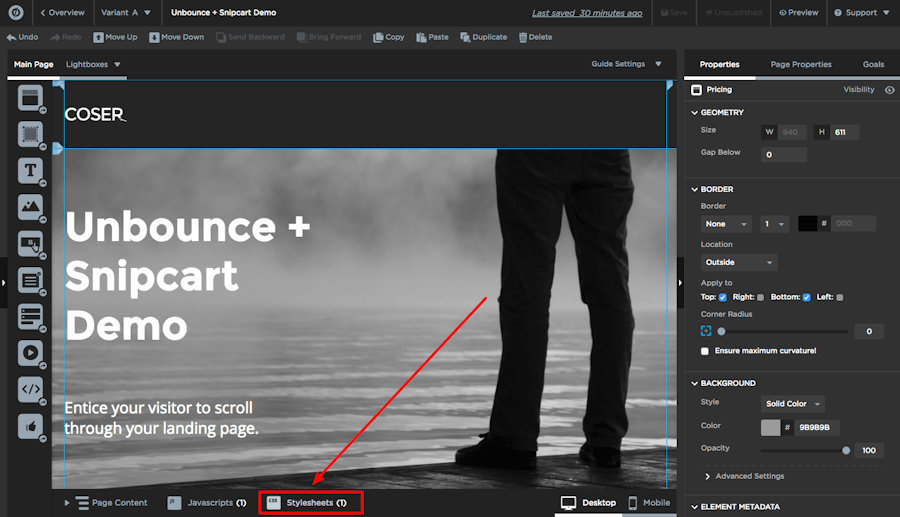The height and width of the screenshot is (517, 900).
Task: Open the Properties tab
Action: [719, 64]
